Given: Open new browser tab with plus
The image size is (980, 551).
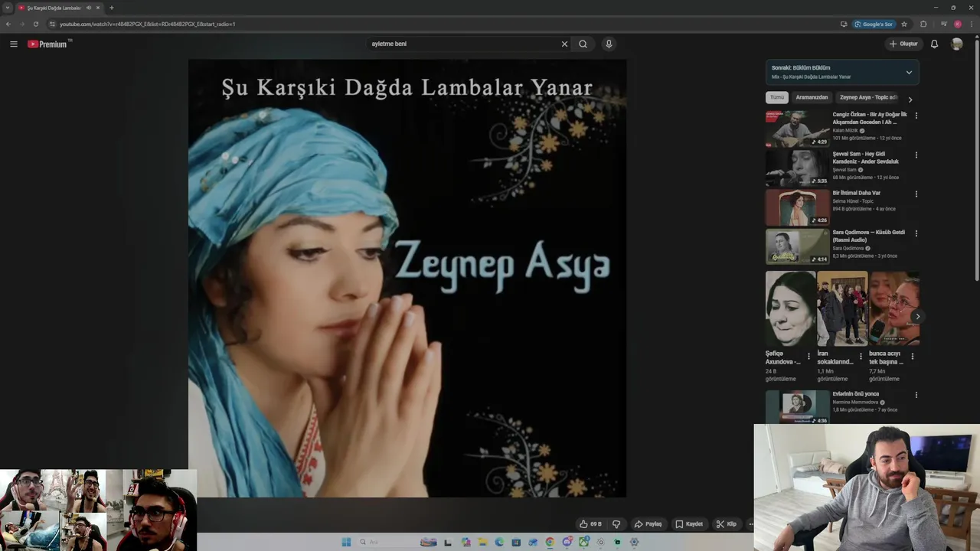Looking at the screenshot, I should coord(111,8).
